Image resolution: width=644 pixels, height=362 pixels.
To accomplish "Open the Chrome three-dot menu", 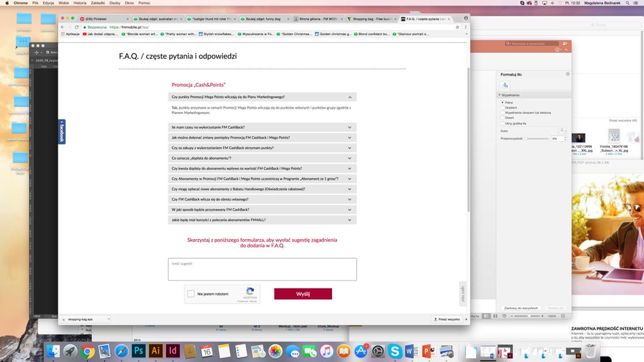I will (x=466, y=27).
